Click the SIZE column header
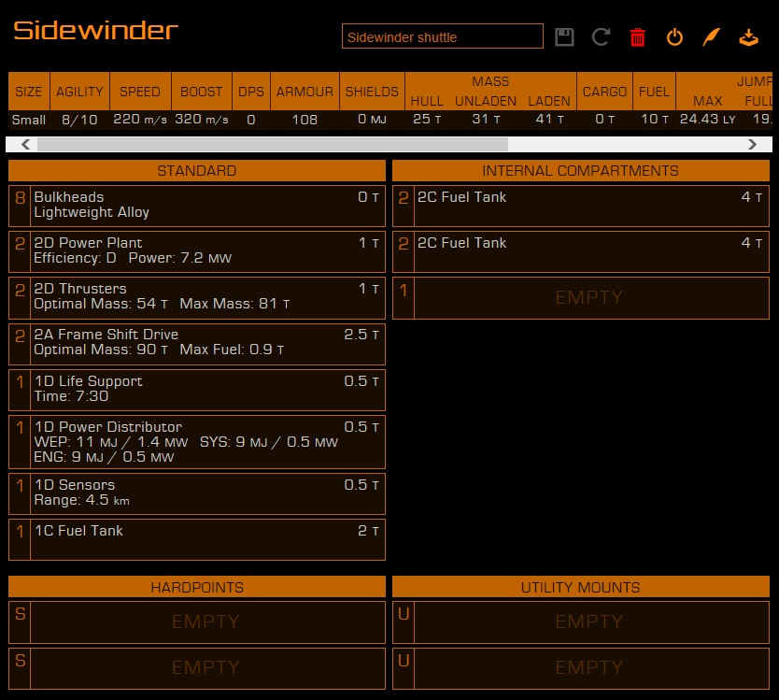Screen dimensions: 779x700 click(x=29, y=92)
